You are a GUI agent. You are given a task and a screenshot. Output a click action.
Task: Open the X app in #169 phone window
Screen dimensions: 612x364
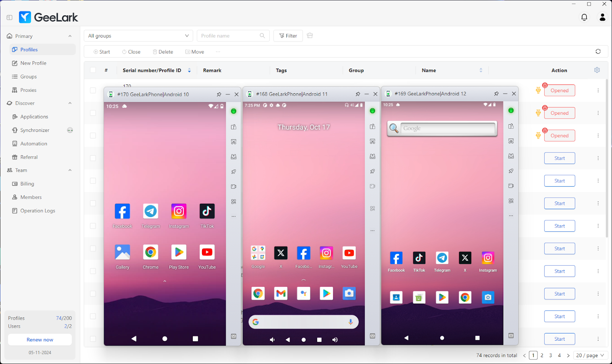465,258
